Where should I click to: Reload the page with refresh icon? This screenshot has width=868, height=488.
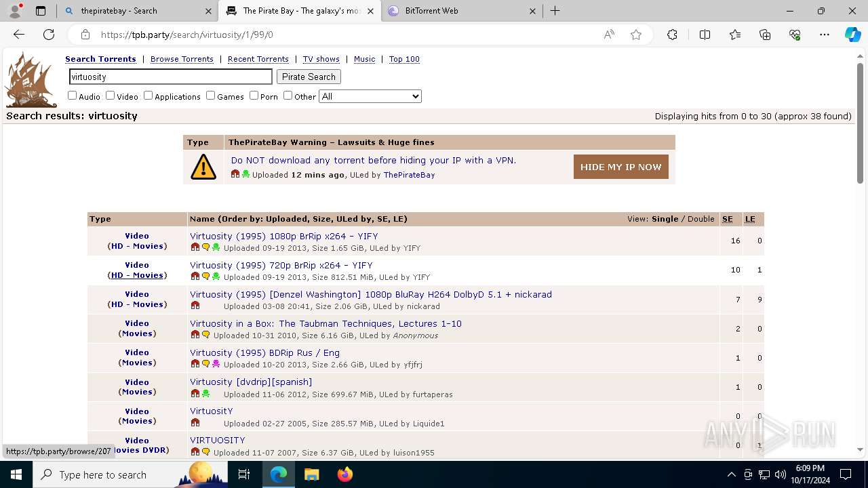coord(49,35)
